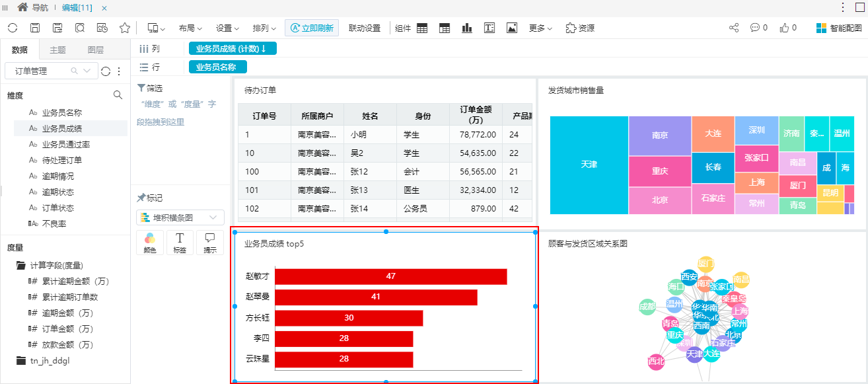
Task: Open the 更多 components dropdown
Action: tap(541, 28)
